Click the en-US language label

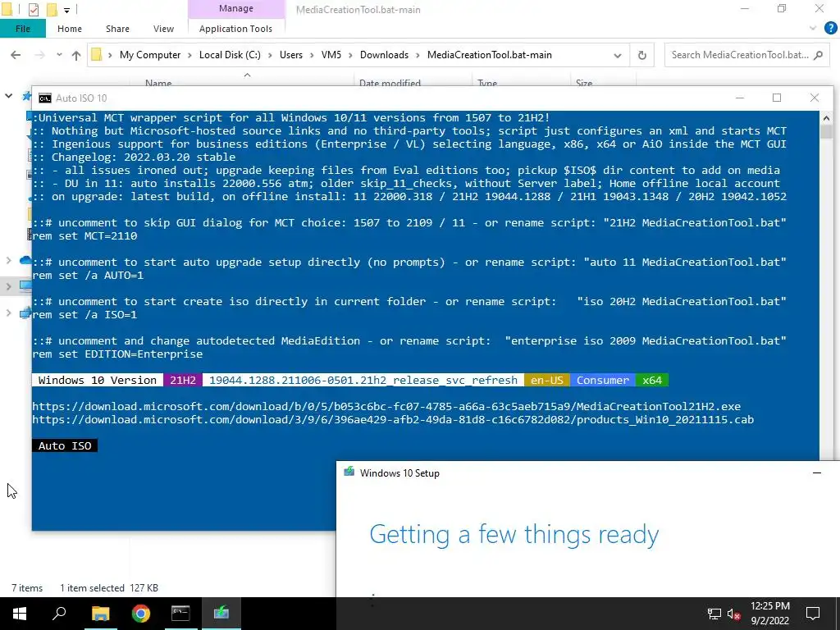point(547,380)
